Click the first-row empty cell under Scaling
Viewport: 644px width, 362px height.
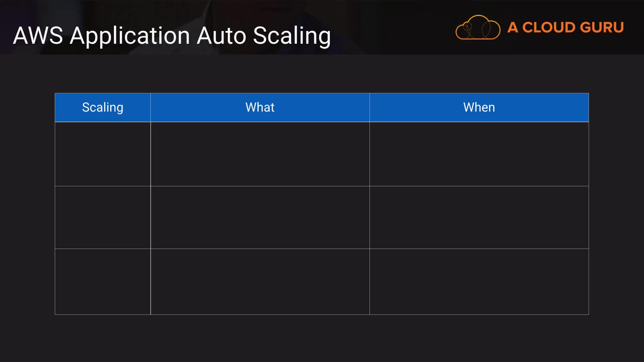103,154
